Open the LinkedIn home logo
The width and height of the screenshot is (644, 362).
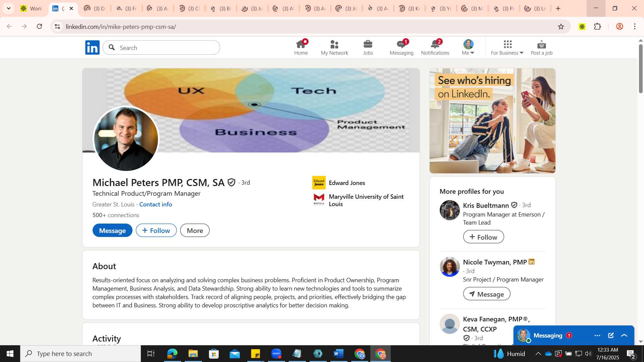[92, 48]
